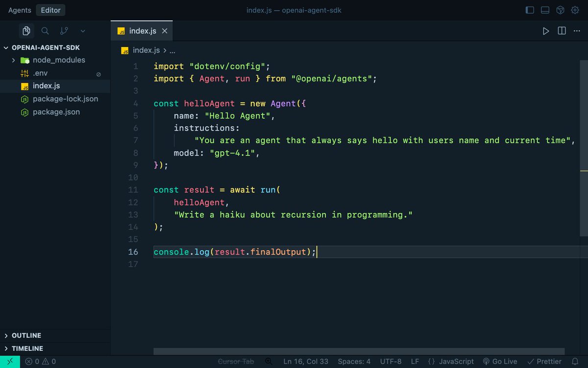Click the Explorer copy-files icon at sidebar top
Screen dimensions: 588x368
coord(26,30)
